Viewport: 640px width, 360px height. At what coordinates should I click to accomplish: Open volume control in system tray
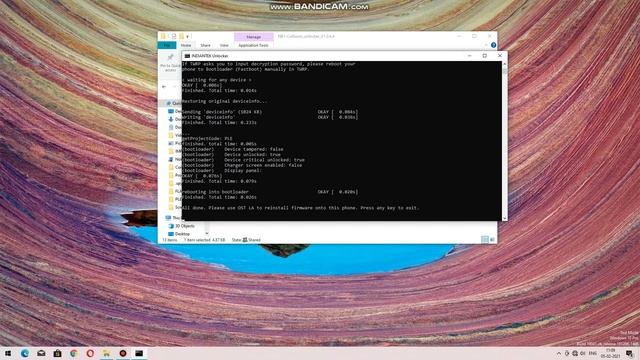(583, 353)
